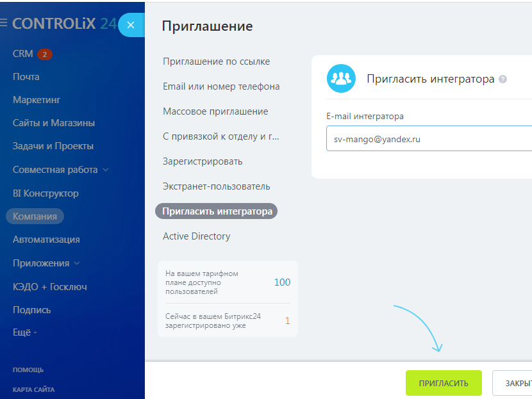Click the CRM counter badge showing 2

[45, 54]
